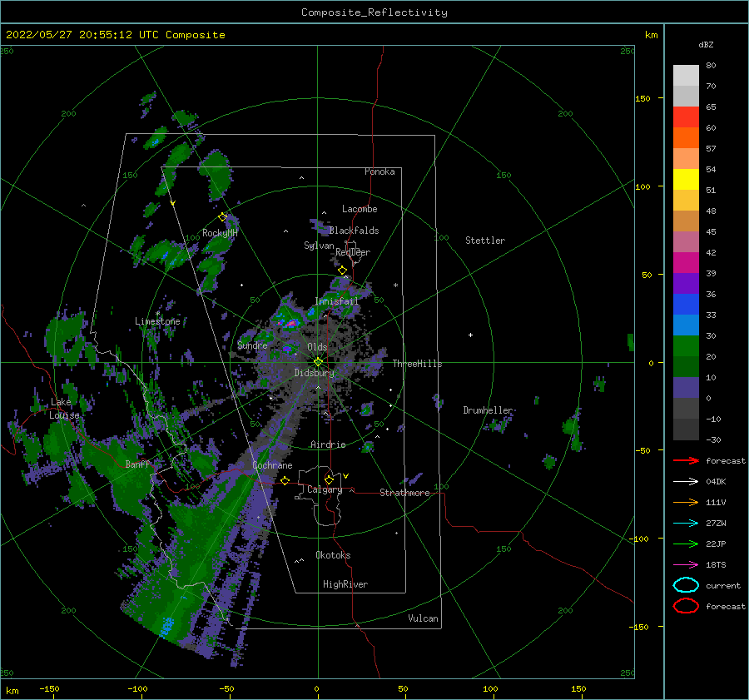Click the HighRiver town label
749x700 pixels.
coord(345,584)
